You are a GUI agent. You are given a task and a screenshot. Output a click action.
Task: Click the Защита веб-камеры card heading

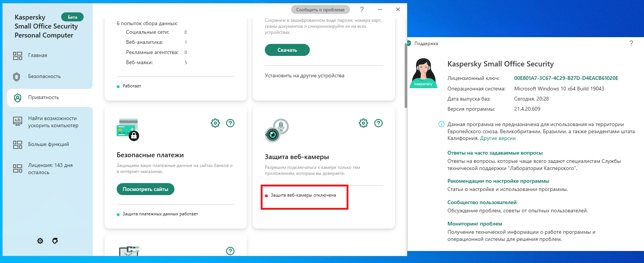pos(297,157)
